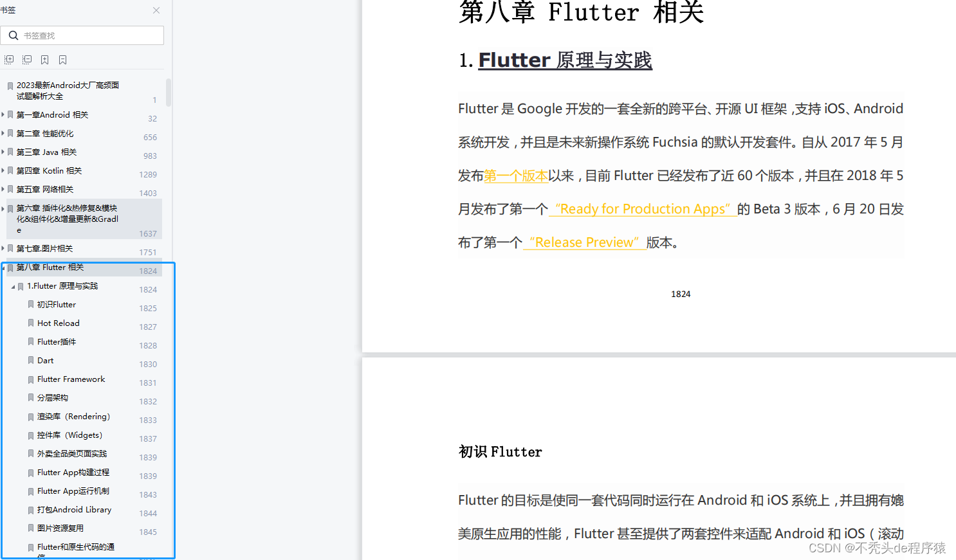956x560 pixels.
Task: Click the bookmark icon beside Dart
Action: [x=31, y=360]
